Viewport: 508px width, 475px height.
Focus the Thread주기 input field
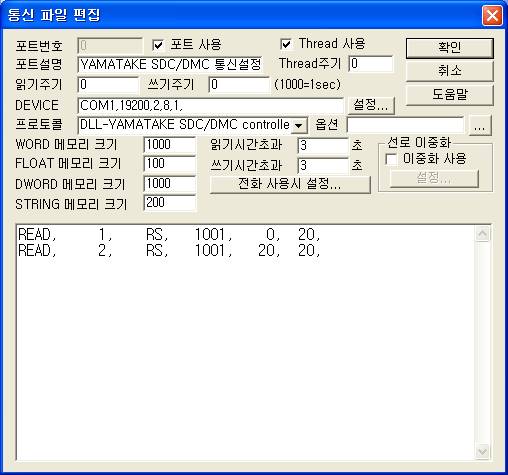[x=371, y=64]
